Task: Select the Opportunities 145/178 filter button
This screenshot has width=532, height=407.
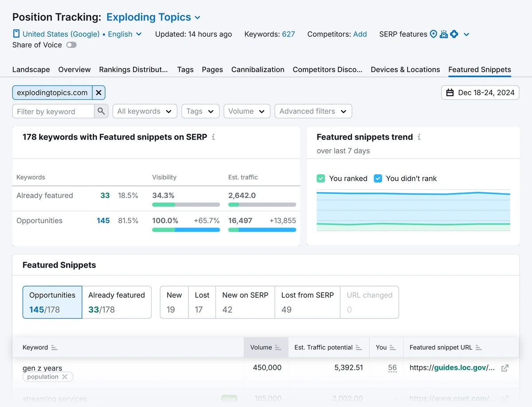Action: 52,302
